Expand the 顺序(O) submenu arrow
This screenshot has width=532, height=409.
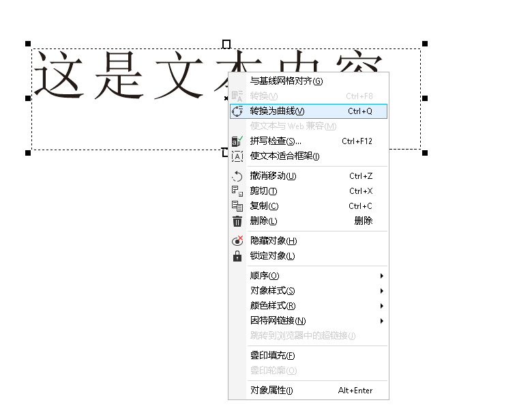point(382,276)
